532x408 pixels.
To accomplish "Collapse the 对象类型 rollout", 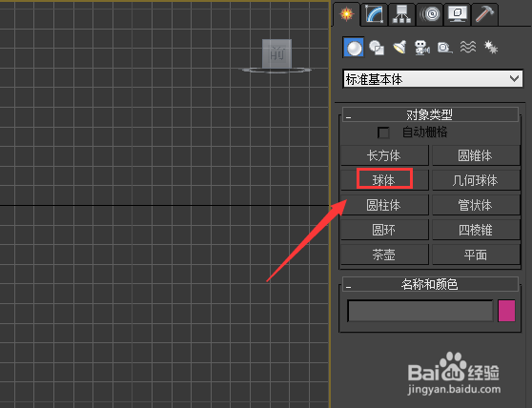I will click(x=430, y=114).
